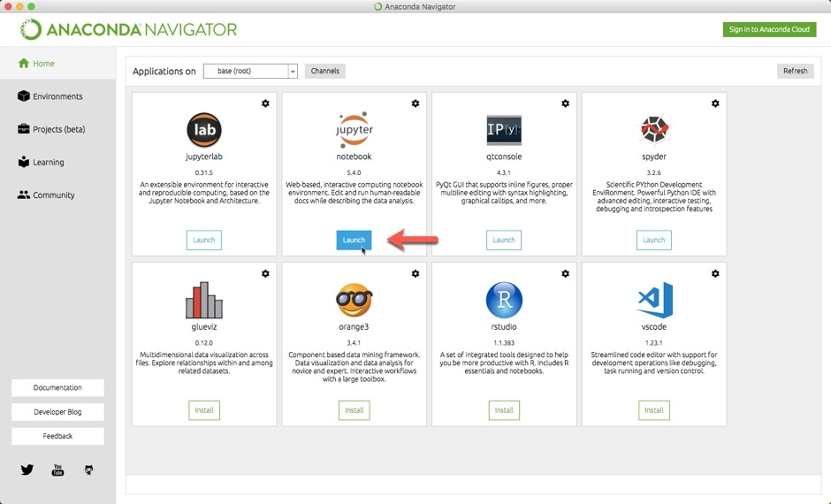Screen dimensions: 831x504
Task: Click the orange3 application logo
Action: pyautogui.click(x=354, y=301)
